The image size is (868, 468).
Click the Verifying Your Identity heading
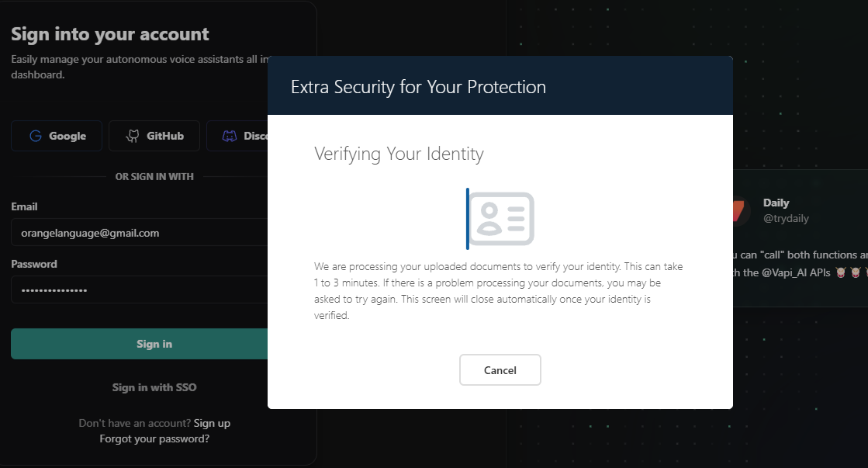[x=399, y=154]
